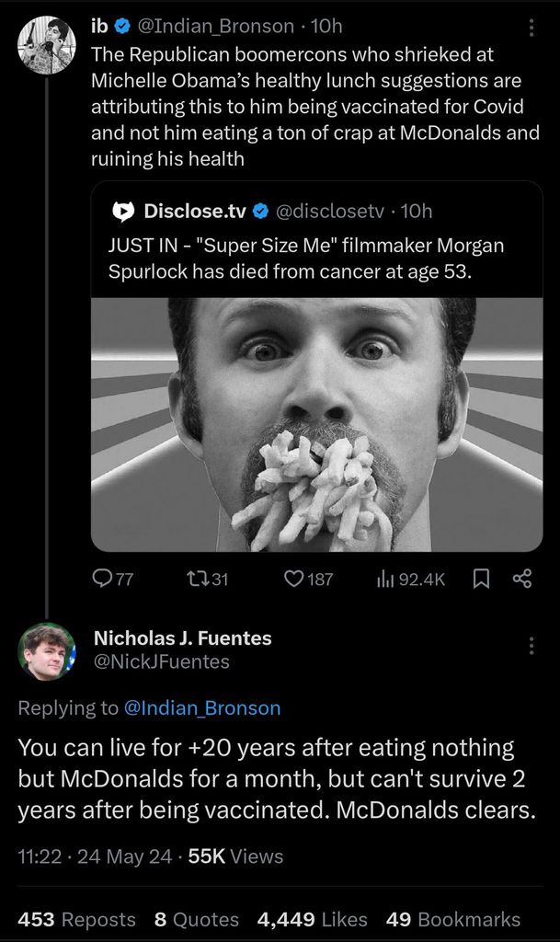The height and width of the screenshot is (942, 560).
Task: Bookmark the Indian_Bronson tweet
Action: pos(480,579)
